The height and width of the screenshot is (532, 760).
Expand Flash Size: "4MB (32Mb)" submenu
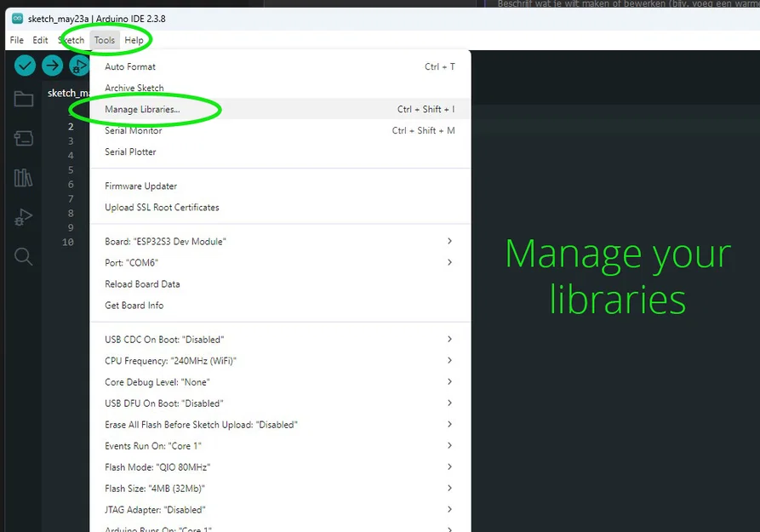pyautogui.click(x=280, y=489)
